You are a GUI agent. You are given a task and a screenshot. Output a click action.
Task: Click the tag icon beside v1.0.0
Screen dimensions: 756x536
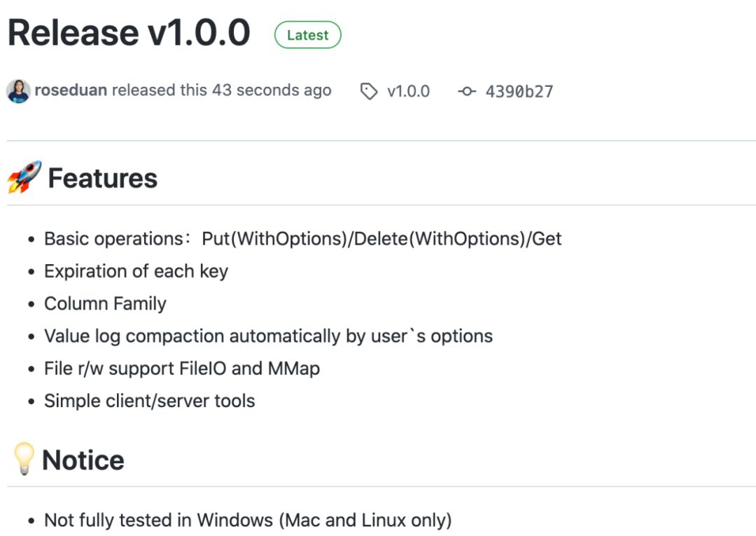[x=369, y=91]
